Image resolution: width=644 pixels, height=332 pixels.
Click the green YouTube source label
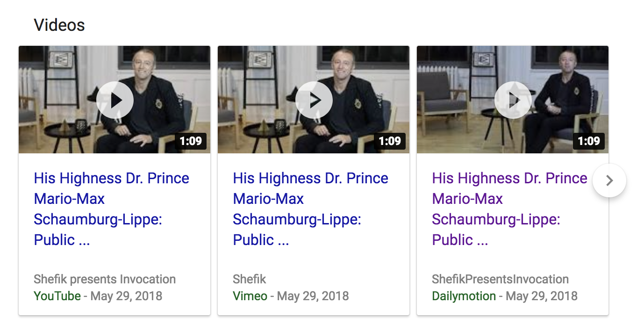(x=57, y=296)
